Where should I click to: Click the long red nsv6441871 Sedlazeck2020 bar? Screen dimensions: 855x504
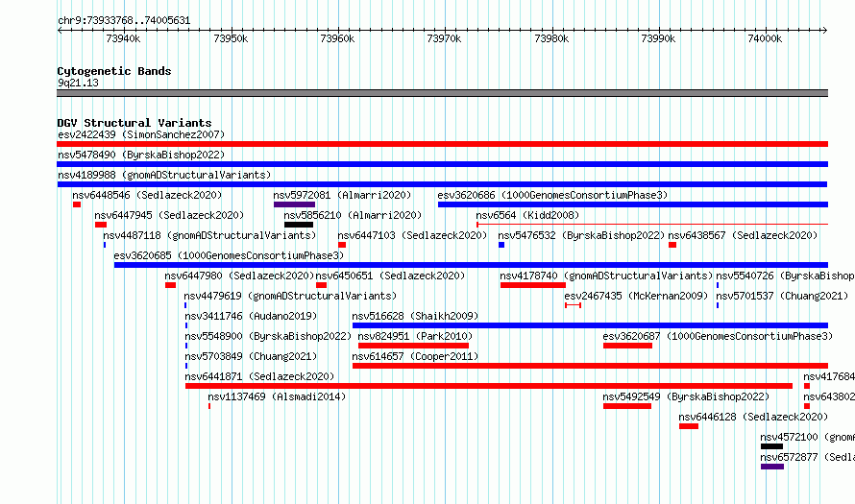click(489, 386)
